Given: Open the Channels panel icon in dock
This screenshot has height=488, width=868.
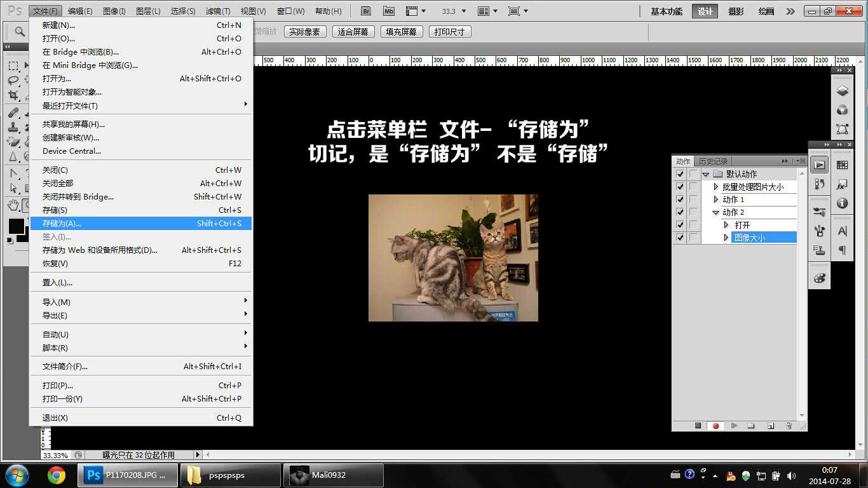Looking at the screenshot, I should (842, 110).
